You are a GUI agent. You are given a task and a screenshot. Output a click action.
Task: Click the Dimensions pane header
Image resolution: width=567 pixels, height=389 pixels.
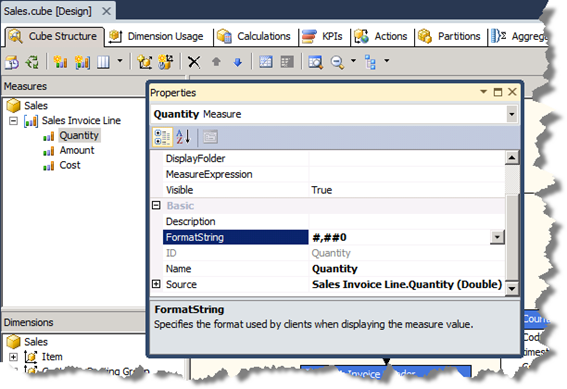[x=74, y=322]
